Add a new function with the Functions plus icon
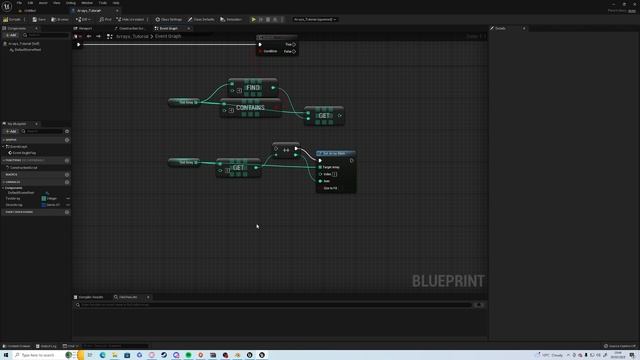 (x=67, y=160)
